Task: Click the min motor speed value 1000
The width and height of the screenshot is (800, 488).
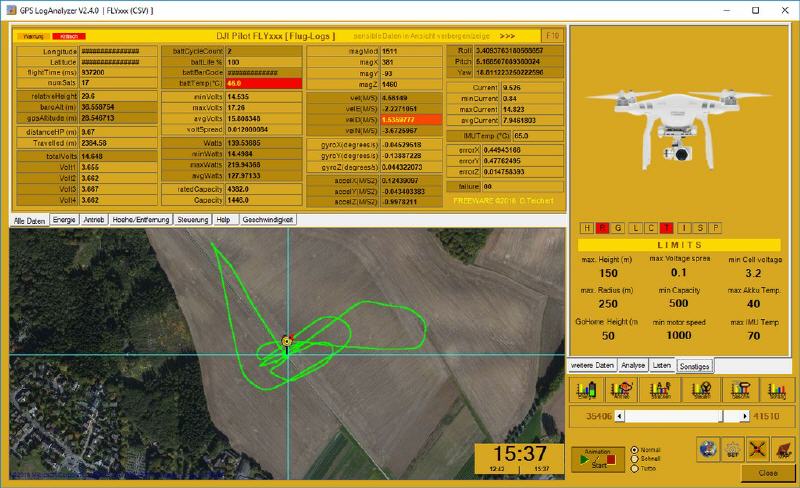Action: tap(679, 335)
